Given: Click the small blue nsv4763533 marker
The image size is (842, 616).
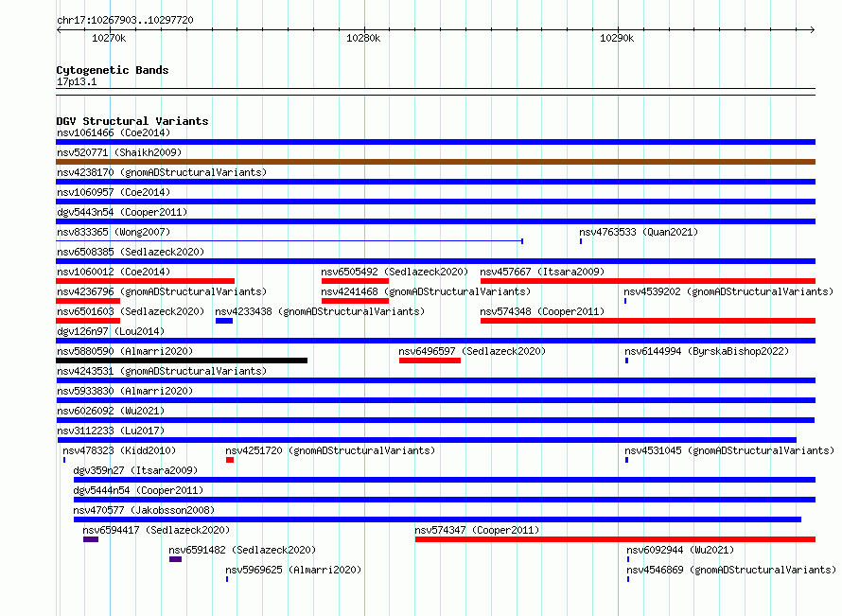Looking at the screenshot, I should tap(581, 241).
